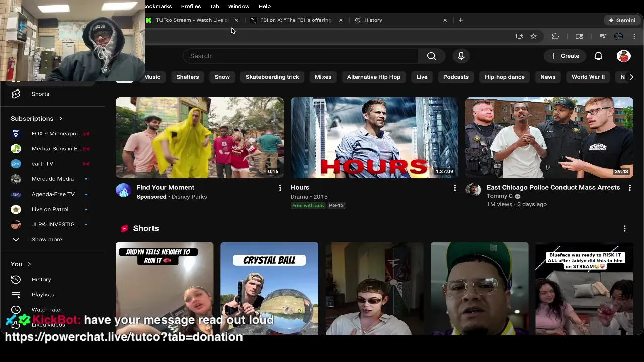Open the media controls icon in the toolbar

602,36
